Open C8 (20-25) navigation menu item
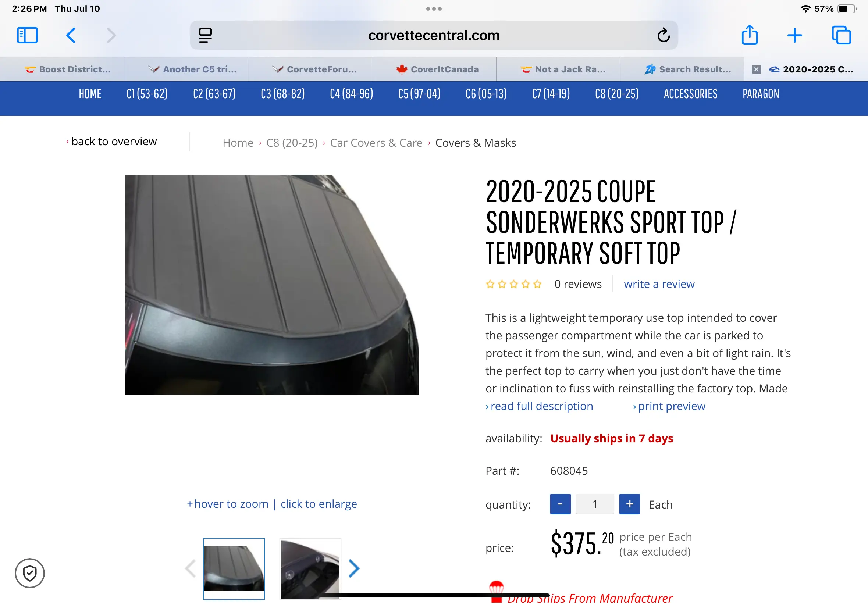The image size is (868, 603). (617, 94)
